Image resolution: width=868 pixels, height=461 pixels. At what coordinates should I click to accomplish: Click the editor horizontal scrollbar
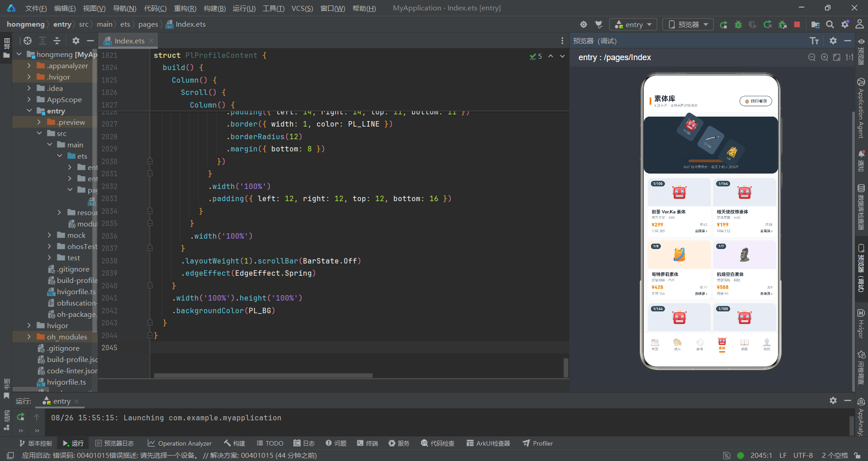pos(263,376)
